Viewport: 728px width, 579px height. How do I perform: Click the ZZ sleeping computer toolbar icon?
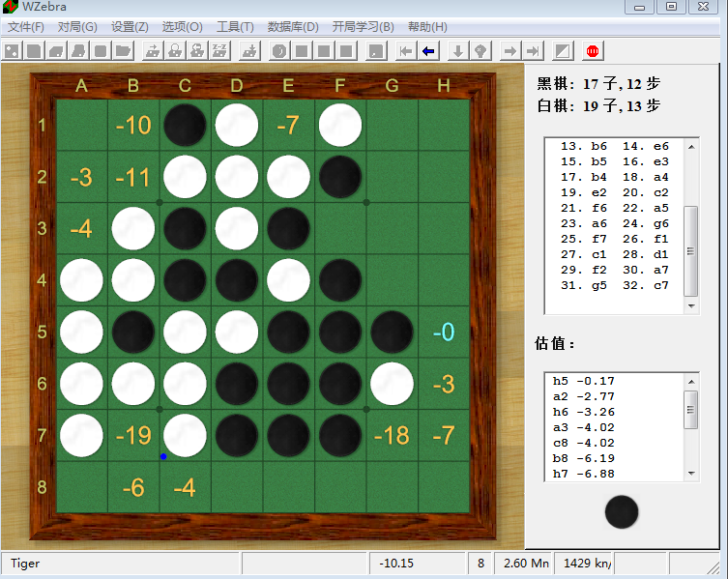(x=220, y=50)
